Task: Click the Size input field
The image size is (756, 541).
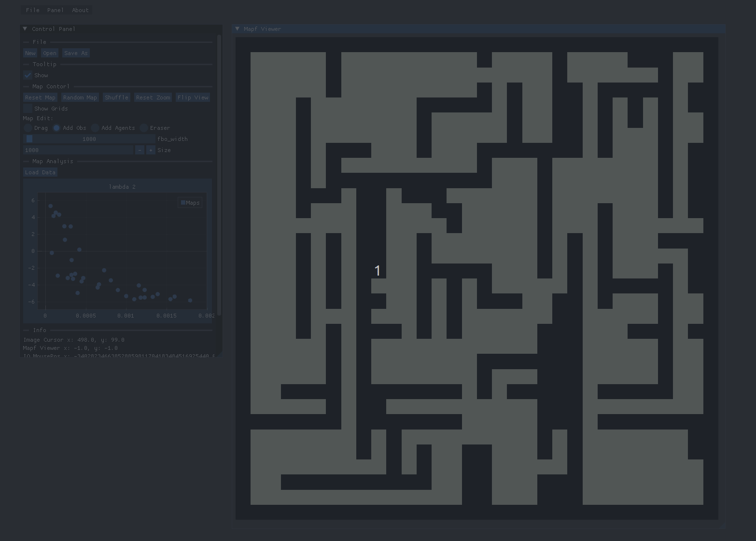Action: tap(78, 150)
